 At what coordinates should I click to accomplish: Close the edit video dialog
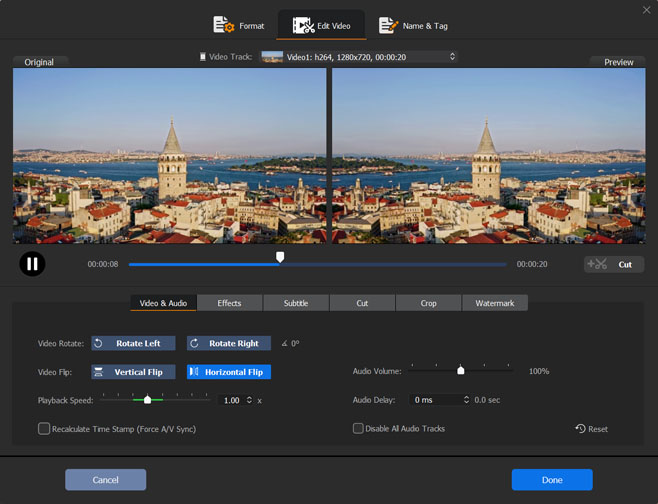click(x=646, y=9)
